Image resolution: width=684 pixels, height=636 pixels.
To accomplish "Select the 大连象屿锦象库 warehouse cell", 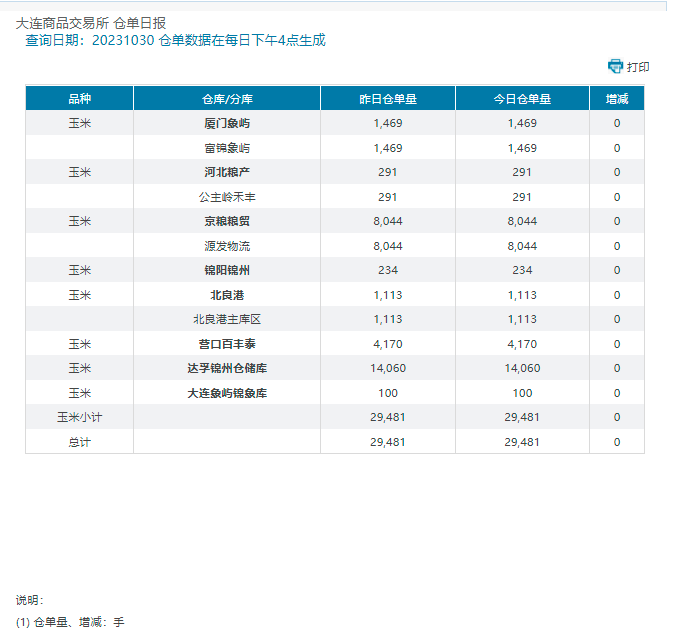I will pyautogui.click(x=227, y=393).
